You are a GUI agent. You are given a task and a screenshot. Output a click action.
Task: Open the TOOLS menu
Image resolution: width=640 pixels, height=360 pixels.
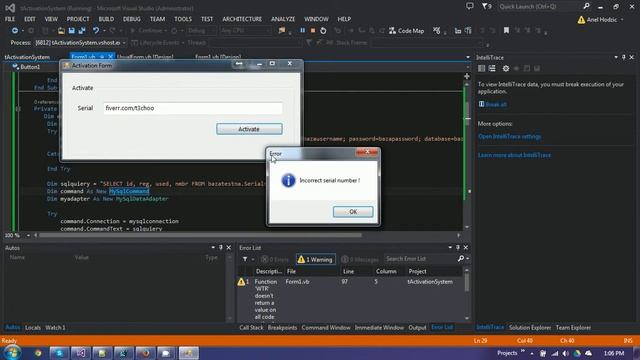coord(183,19)
